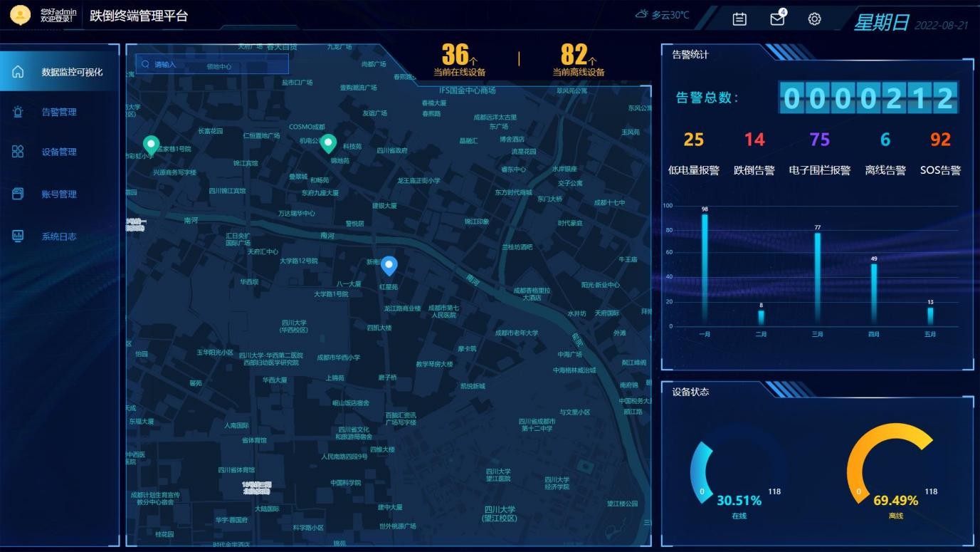Select blue map marker near 红星苑
The image size is (980, 552).
click(x=389, y=266)
